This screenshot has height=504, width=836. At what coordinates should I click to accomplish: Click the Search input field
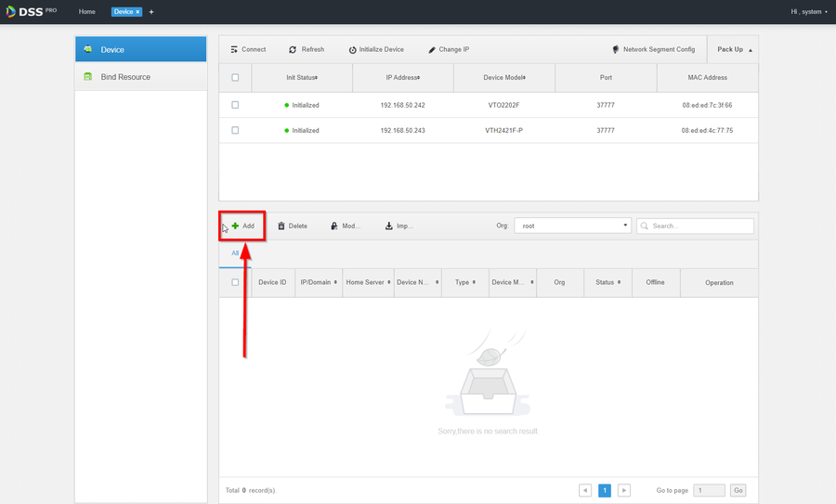click(695, 226)
